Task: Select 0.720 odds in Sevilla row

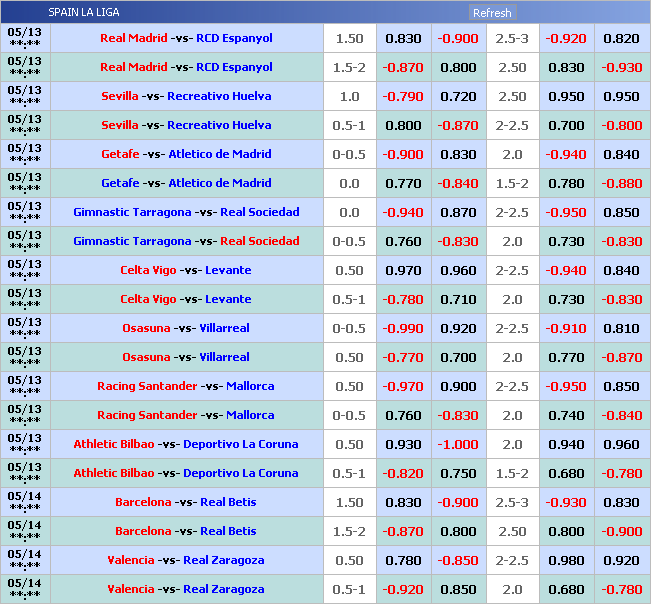Action: (x=458, y=96)
